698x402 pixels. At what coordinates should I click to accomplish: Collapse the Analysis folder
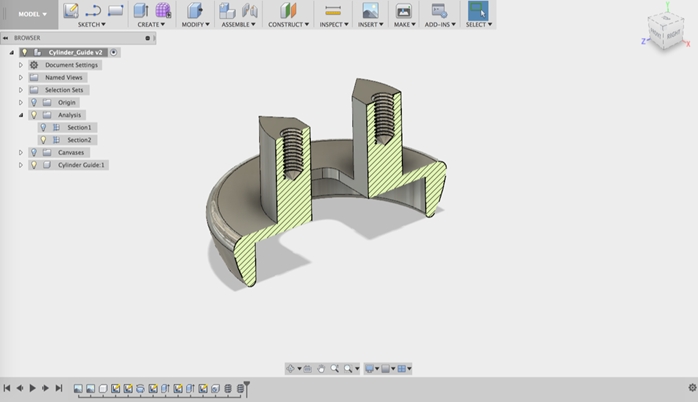tap(20, 115)
